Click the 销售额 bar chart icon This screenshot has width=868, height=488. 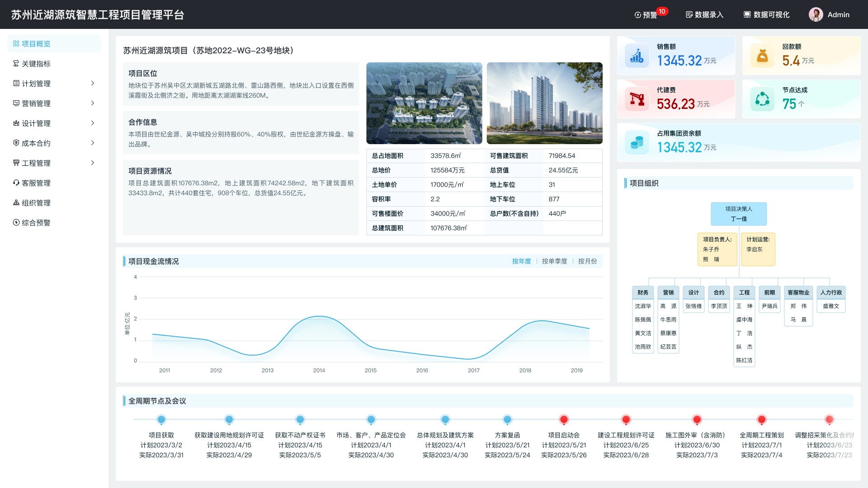click(x=637, y=56)
